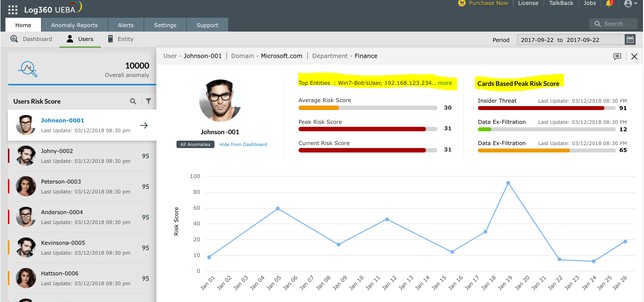Click the search icon in Users Risk Score panel
The height and width of the screenshot is (302, 644).
click(133, 101)
